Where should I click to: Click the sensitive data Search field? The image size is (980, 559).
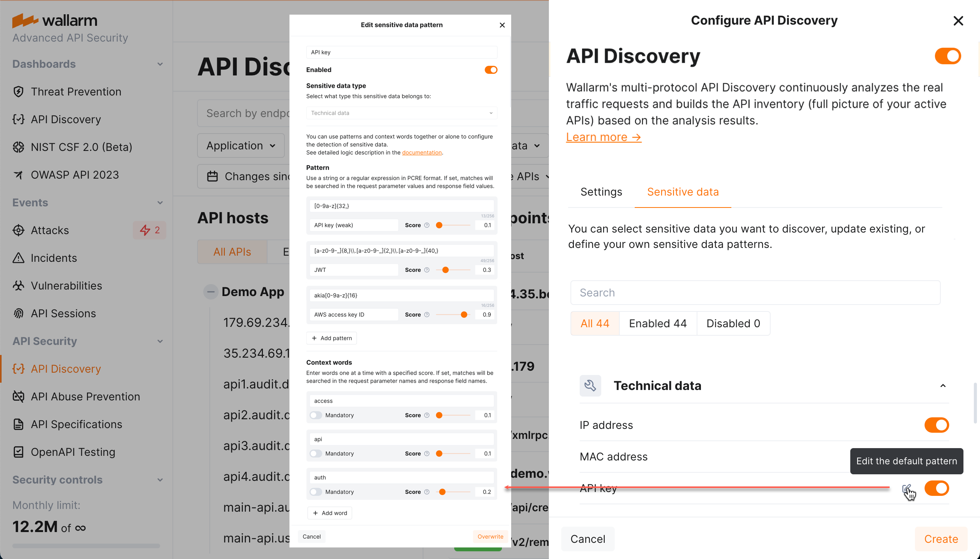[754, 293]
